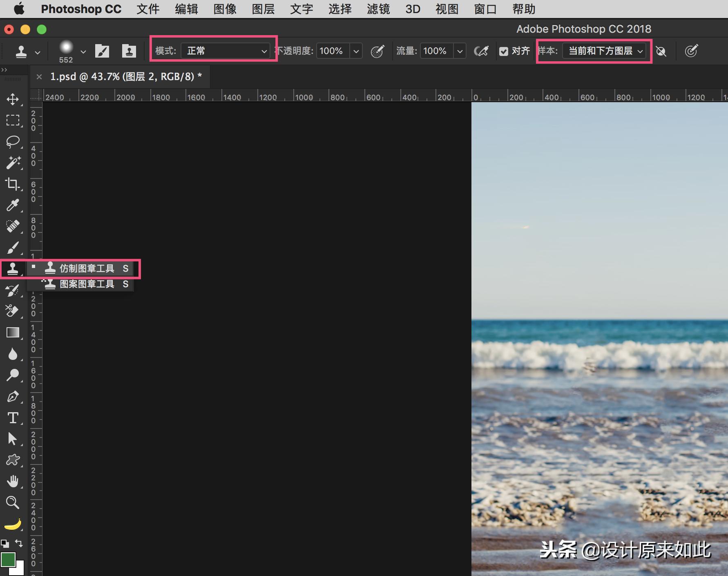Toggle the 对齐 aligned checkbox
Viewport: 728px width, 576px height.
click(x=504, y=51)
